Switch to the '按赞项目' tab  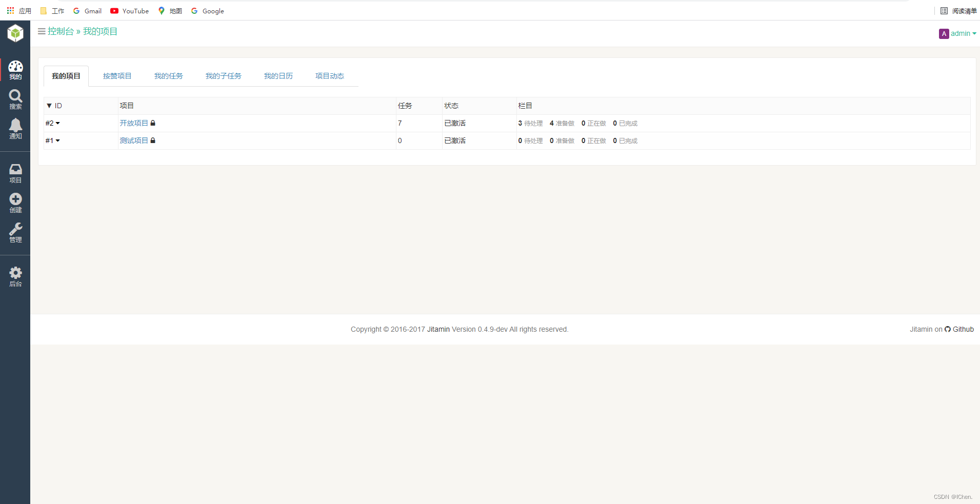[117, 76]
